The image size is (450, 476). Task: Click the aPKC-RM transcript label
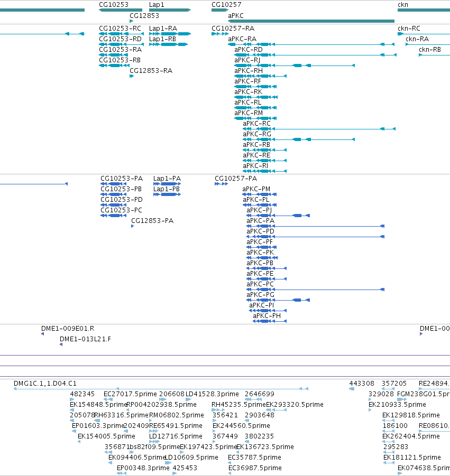click(249, 113)
